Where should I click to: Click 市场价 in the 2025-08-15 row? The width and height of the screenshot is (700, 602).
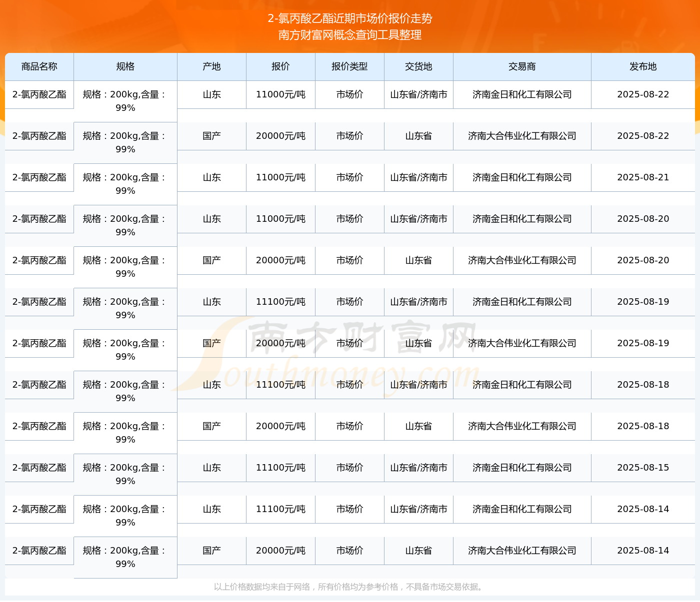[349, 468]
